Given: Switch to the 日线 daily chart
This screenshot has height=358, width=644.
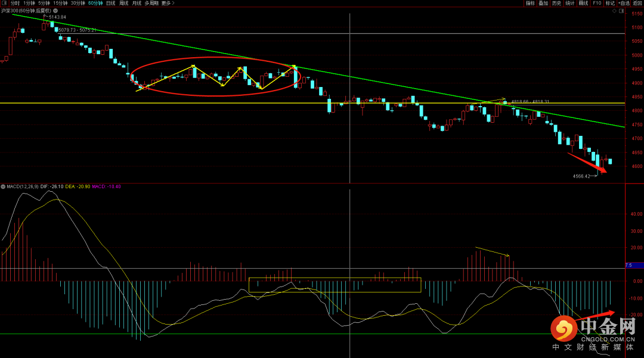Looking at the screenshot, I should 111,3.
